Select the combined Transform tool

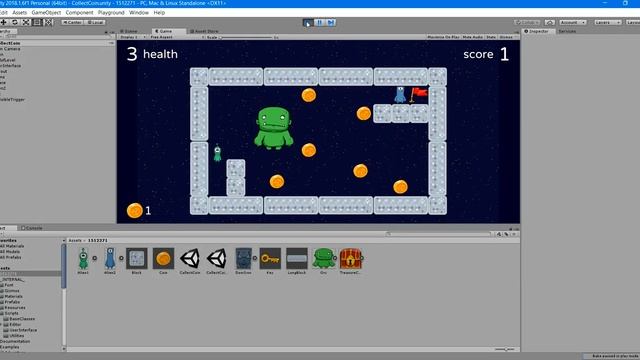click(x=48, y=22)
